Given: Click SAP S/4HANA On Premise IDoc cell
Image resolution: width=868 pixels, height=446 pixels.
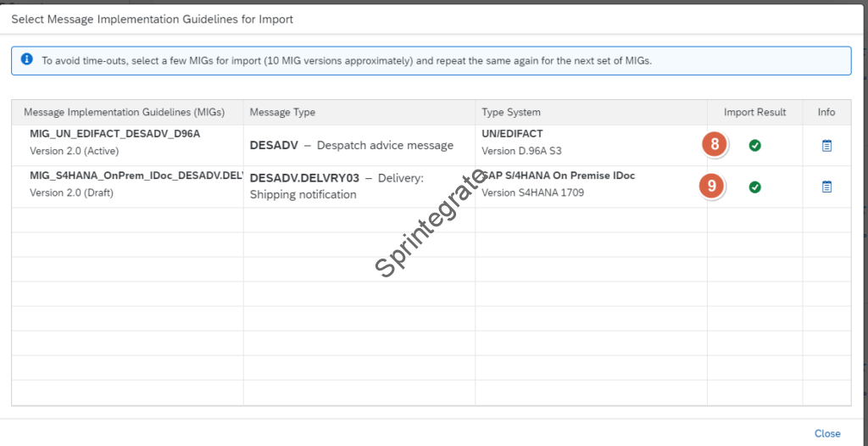Looking at the screenshot, I should 559,176.
